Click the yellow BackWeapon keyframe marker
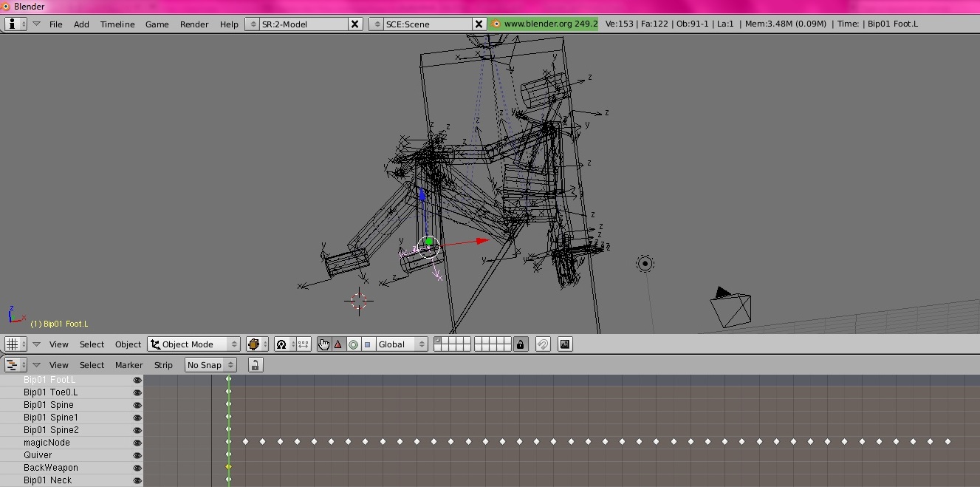Image resolution: width=980 pixels, height=487 pixels. (x=229, y=467)
